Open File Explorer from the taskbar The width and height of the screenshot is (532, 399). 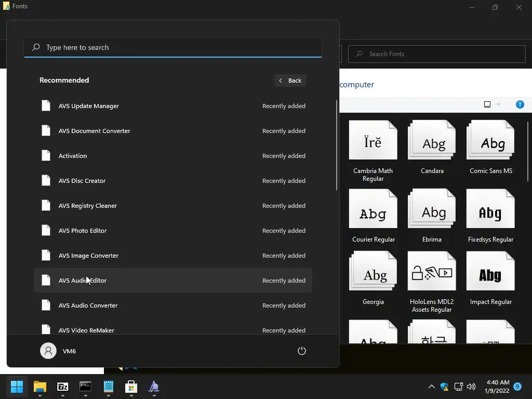39,387
